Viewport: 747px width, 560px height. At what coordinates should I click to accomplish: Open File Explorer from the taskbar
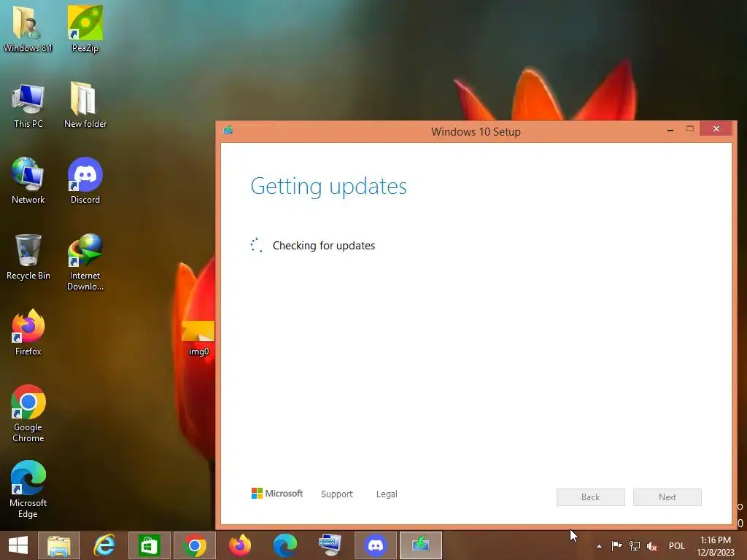click(58, 545)
